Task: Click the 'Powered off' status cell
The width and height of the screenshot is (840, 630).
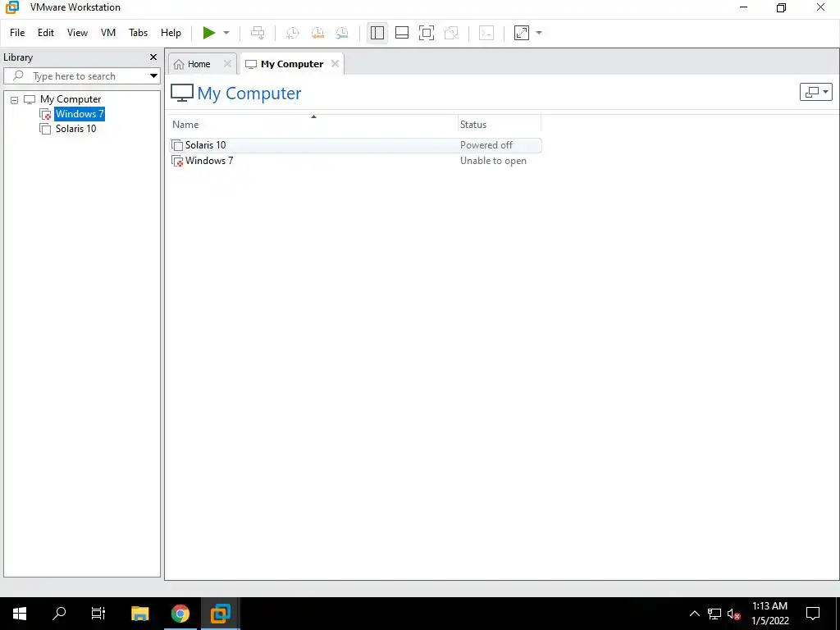Action: (486, 145)
